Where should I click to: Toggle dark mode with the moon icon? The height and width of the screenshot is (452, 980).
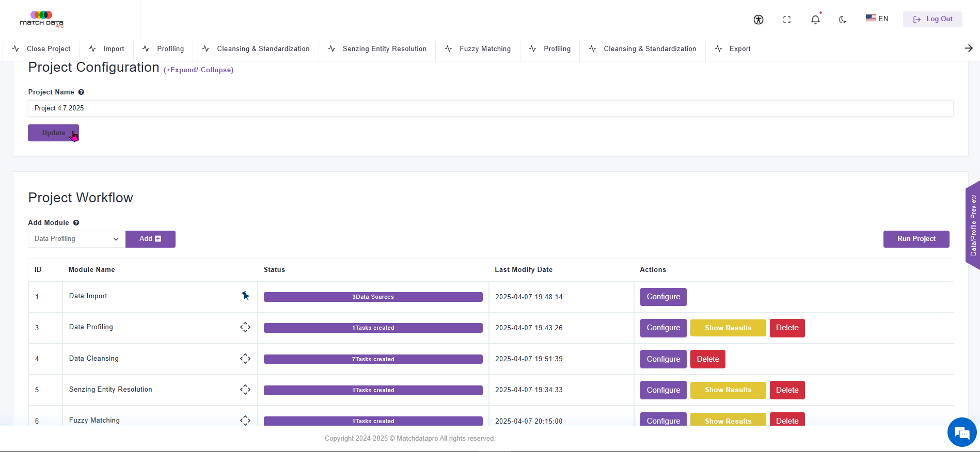point(842,20)
